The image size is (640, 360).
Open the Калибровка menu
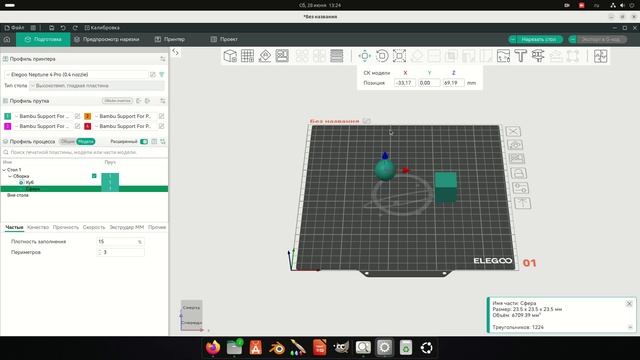click(102, 28)
